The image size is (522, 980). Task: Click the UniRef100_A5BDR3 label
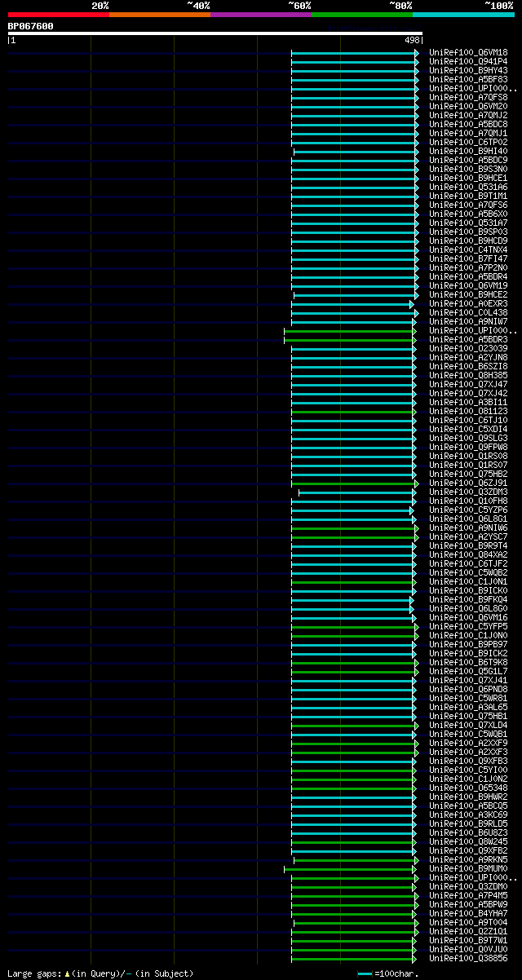(468, 339)
